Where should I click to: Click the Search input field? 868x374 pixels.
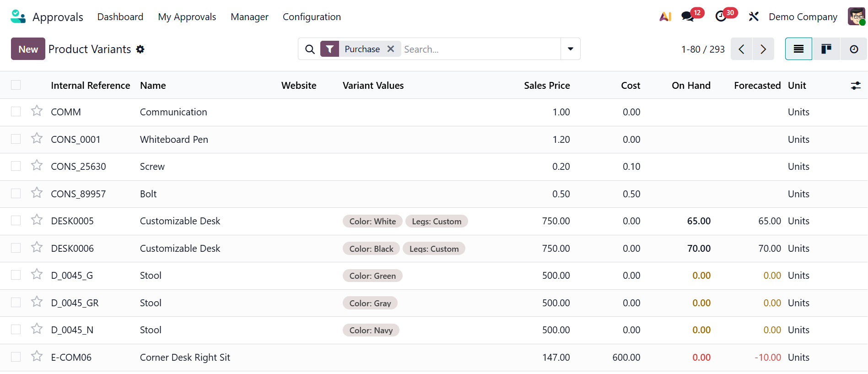[x=480, y=49]
